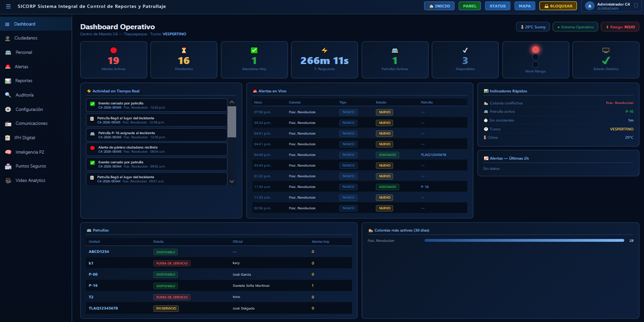Click patrol TLAQ12345678 in Alertas en Vivo

click(433, 155)
